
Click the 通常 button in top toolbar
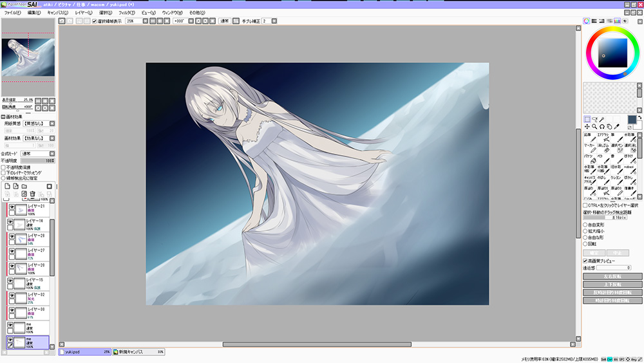[x=224, y=21]
